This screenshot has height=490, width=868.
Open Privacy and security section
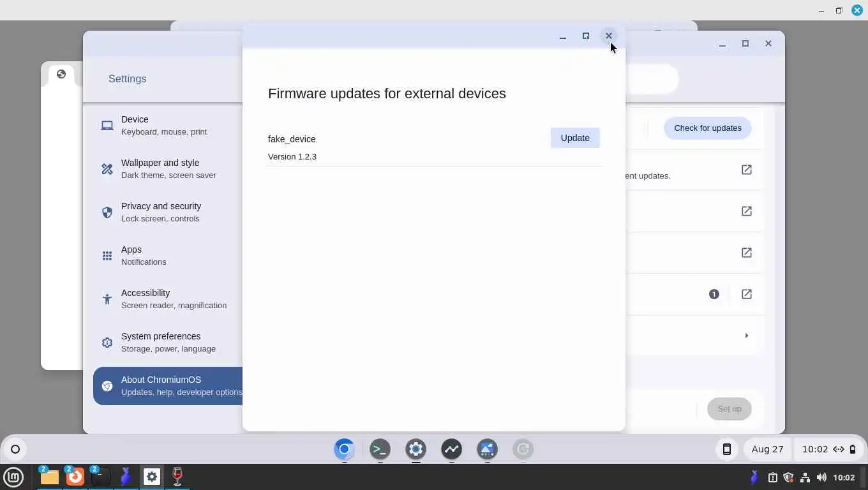point(167,212)
